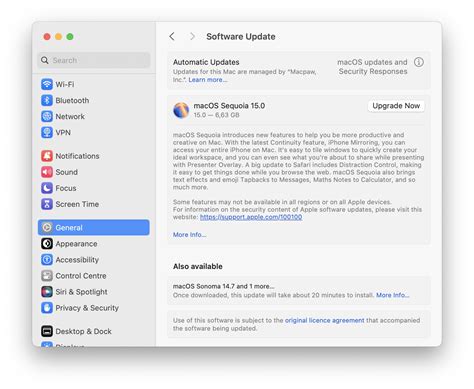The width and height of the screenshot is (474, 389).
Task: Go back with the left chevron
Action: (x=172, y=36)
